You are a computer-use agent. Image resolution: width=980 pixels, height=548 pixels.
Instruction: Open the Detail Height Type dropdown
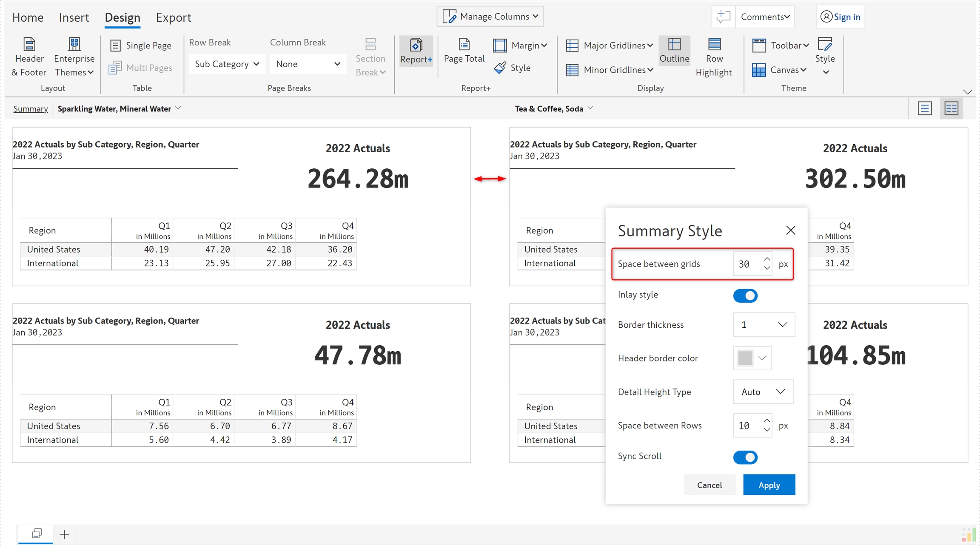click(763, 392)
